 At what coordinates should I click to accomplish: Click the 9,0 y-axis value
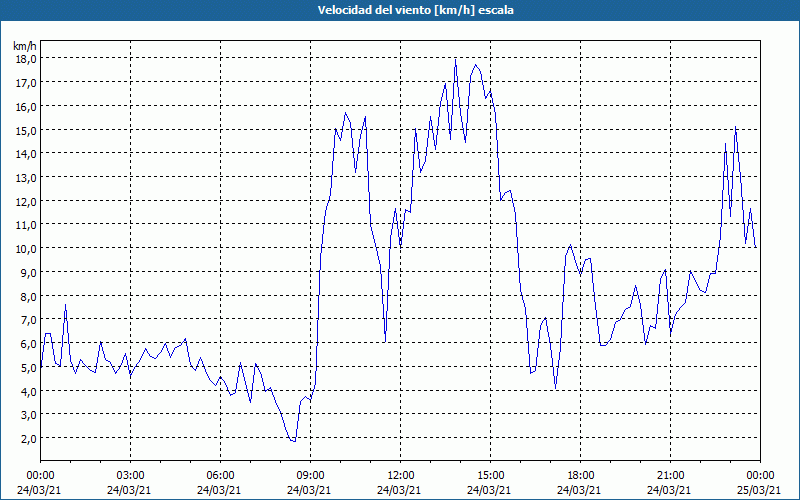[x=28, y=272]
